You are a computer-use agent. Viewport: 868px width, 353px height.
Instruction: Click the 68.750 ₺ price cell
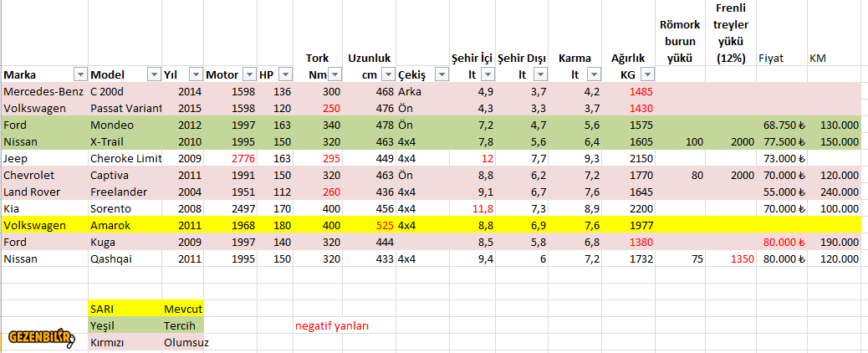783,125
